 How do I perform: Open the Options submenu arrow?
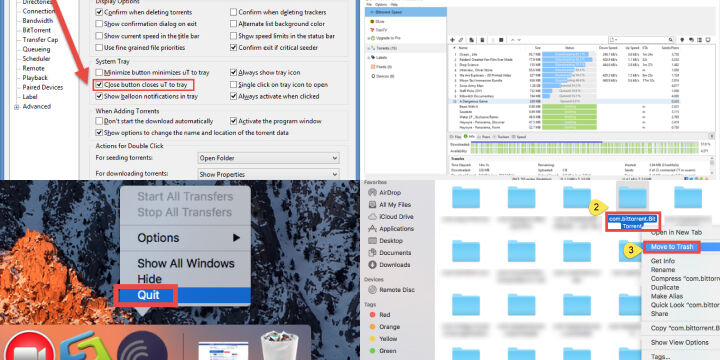click(236, 238)
